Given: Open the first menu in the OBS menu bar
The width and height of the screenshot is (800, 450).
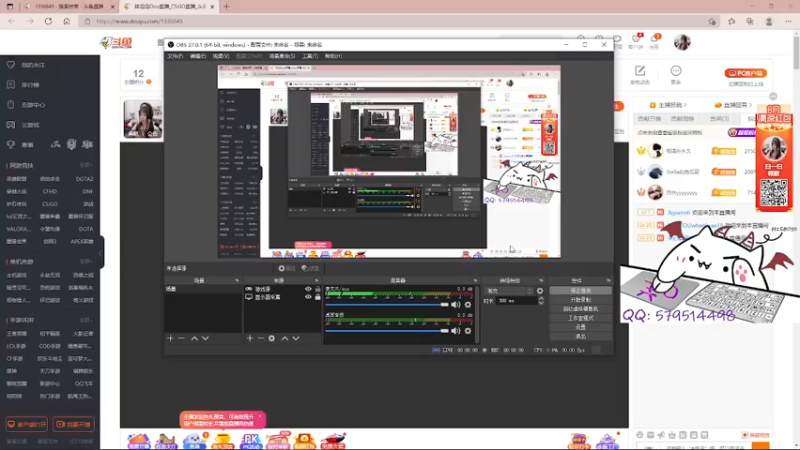Looking at the screenshot, I should 175,56.
